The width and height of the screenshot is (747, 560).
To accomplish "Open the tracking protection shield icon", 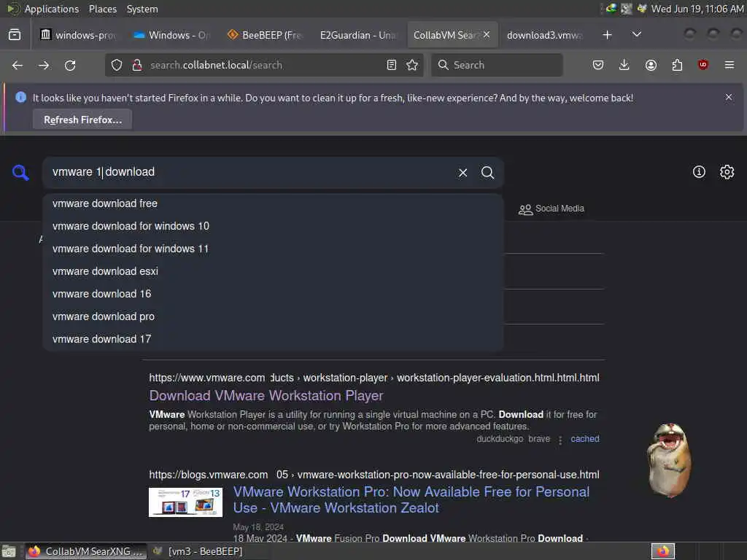I will [117, 65].
